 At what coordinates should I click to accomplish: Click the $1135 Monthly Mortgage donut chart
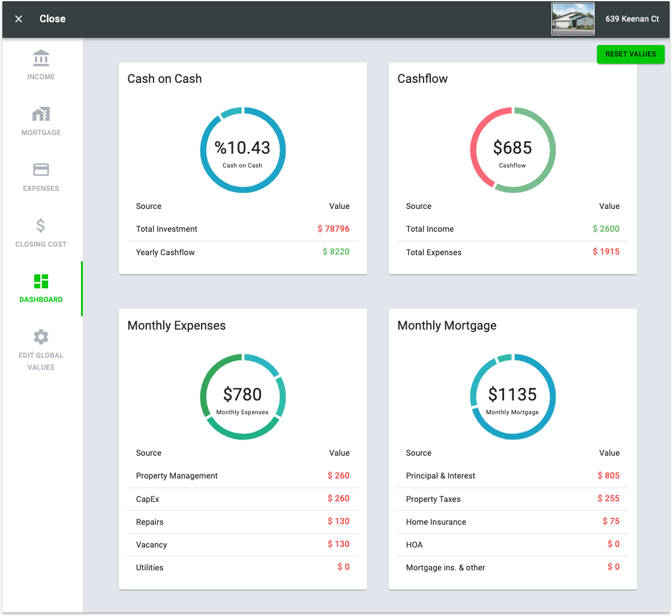(512, 397)
